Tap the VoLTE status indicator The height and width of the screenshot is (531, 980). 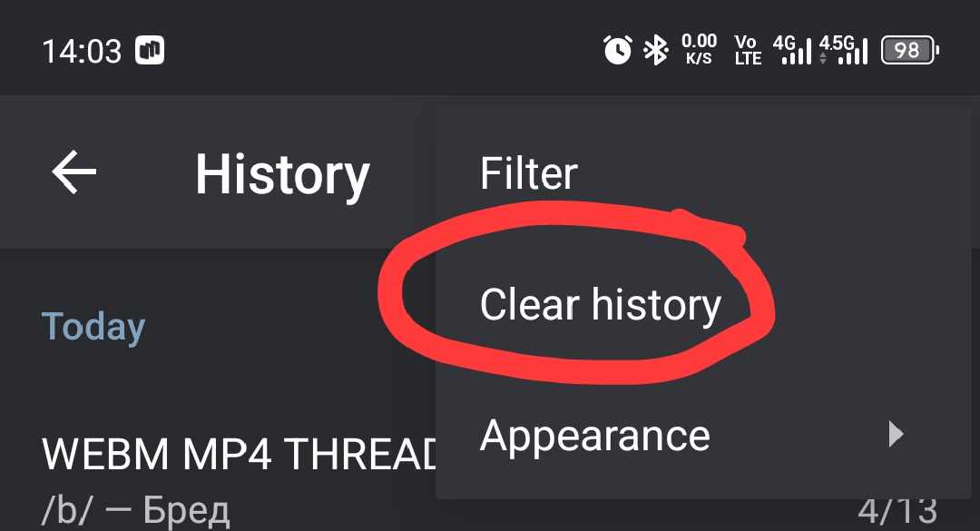click(748, 50)
